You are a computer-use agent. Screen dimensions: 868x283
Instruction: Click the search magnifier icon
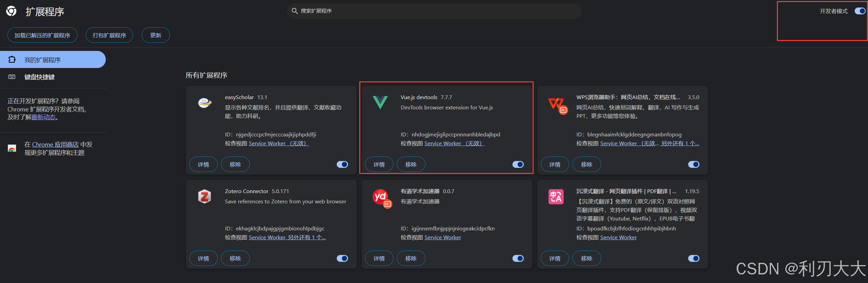(295, 11)
